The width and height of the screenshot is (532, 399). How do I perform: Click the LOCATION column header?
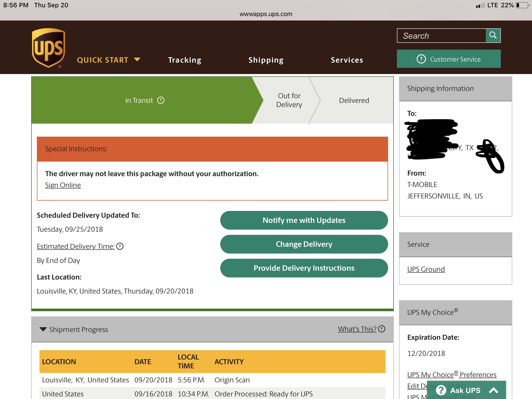(x=59, y=362)
